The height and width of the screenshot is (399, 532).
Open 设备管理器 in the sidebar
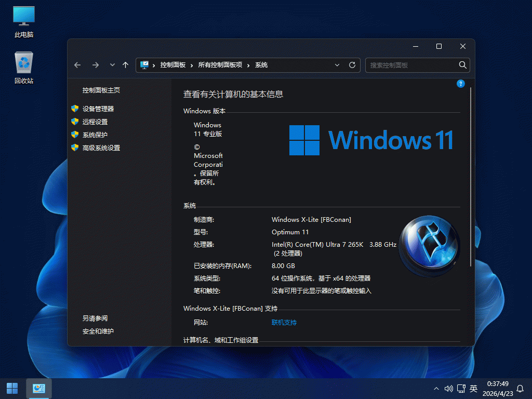pos(98,109)
